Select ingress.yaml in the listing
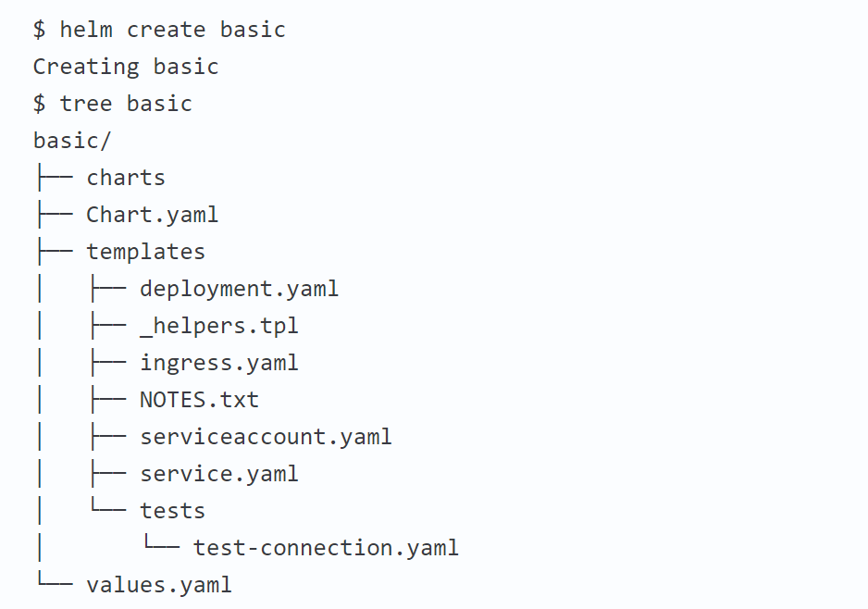This screenshot has height=609, width=868. point(218,363)
